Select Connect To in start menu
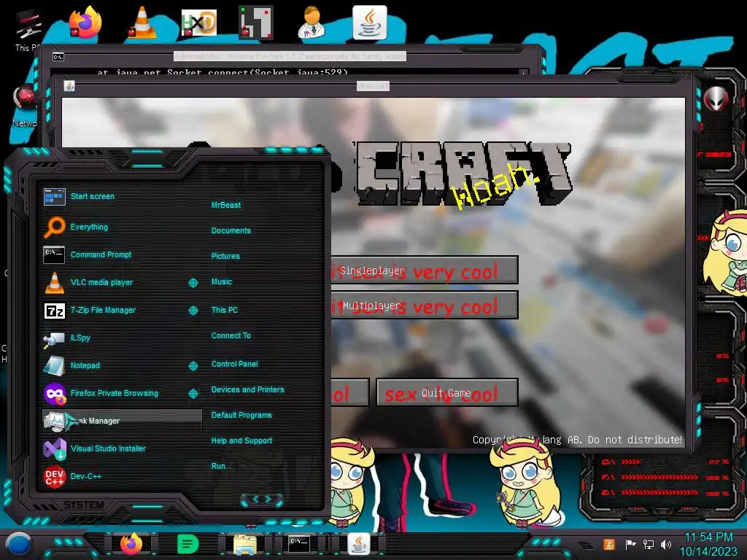This screenshot has height=560, width=747. (231, 335)
